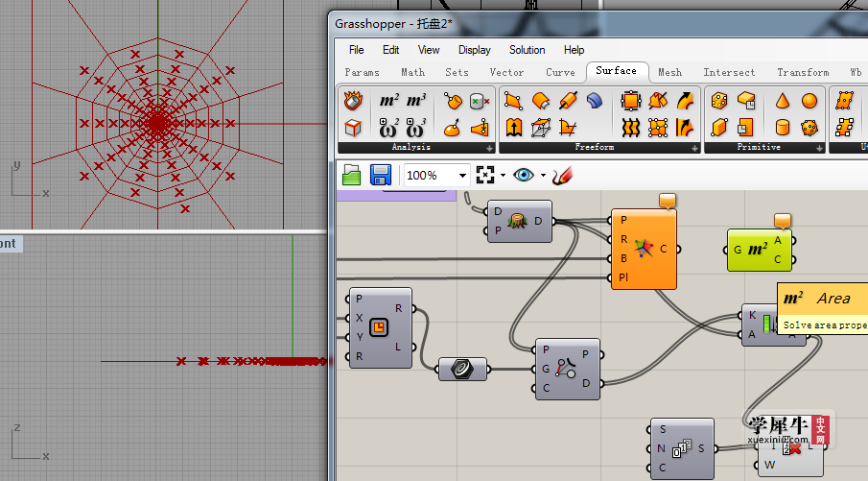868x481 pixels.
Task: Click the Zoom Extents frame icon
Action: coord(485,175)
